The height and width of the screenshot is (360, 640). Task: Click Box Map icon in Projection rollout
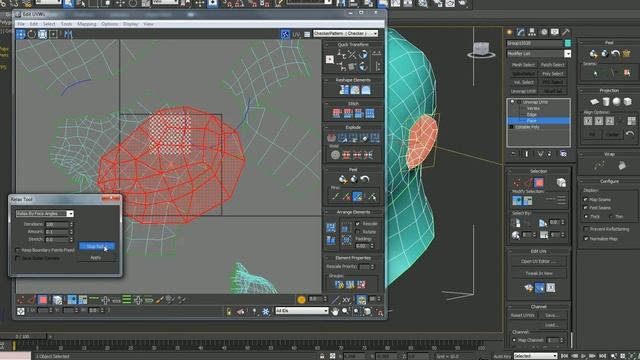coord(627,101)
